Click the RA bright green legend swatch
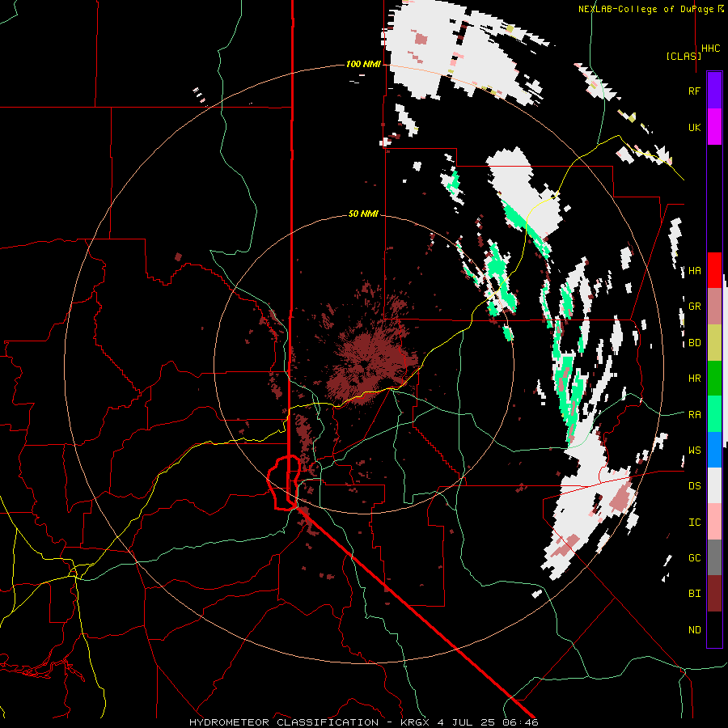 [714, 414]
